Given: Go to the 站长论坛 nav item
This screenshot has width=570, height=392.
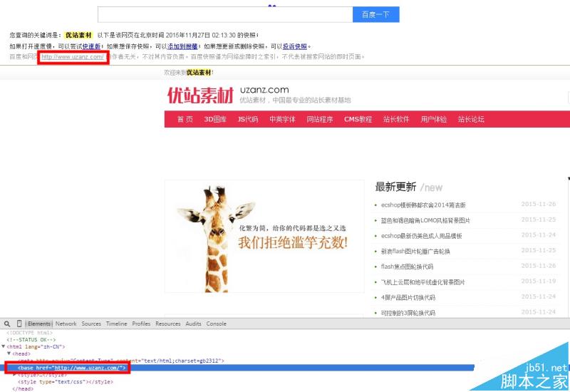Looking at the screenshot, I should coord(471,119).
